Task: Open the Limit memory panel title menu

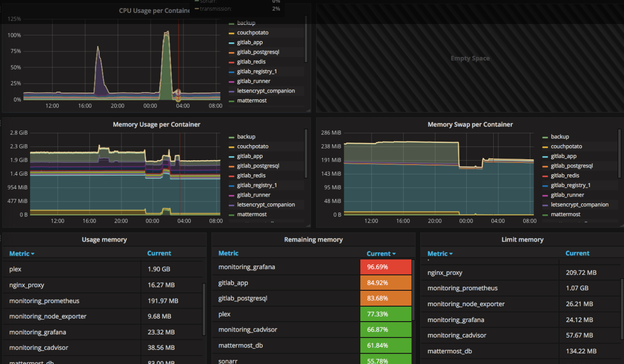Action: pos(522,239)
